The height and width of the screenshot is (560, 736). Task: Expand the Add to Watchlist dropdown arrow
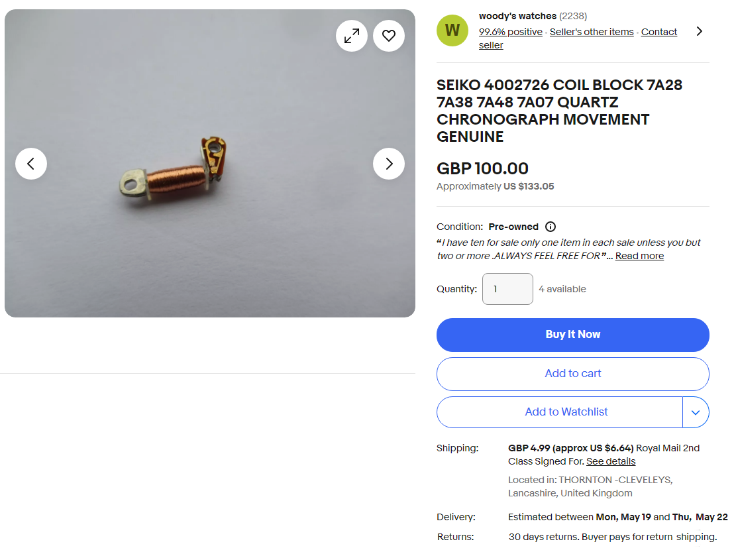pyautogui.click(x=696, y=412)
